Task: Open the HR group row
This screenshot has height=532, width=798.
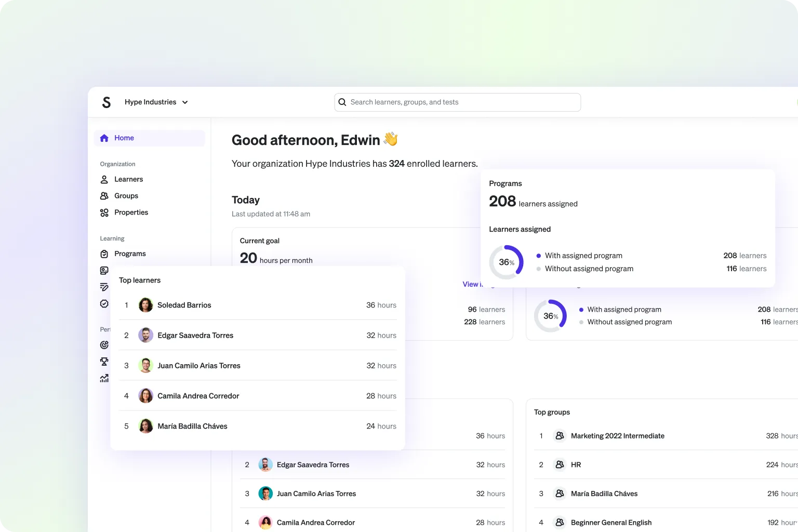Action: (666, 464)
